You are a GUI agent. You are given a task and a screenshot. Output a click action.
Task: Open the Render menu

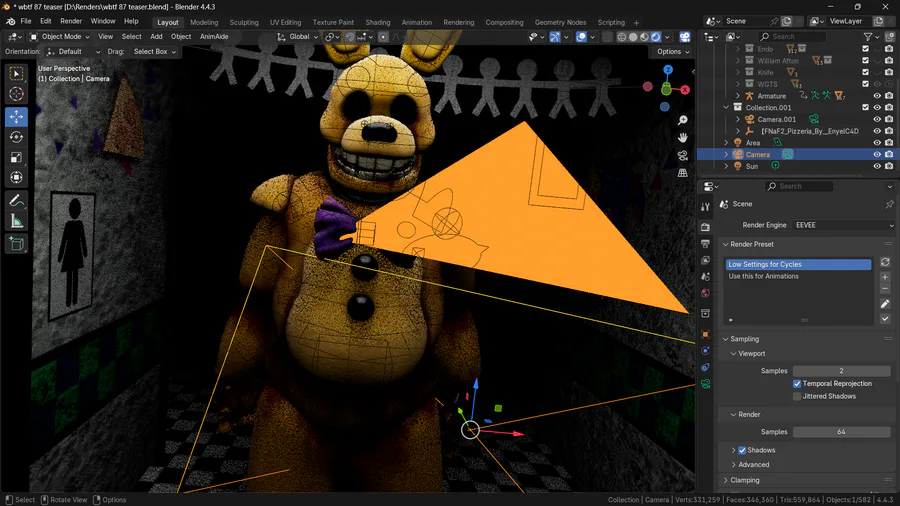pyautogui.click(x=71, y=21)
